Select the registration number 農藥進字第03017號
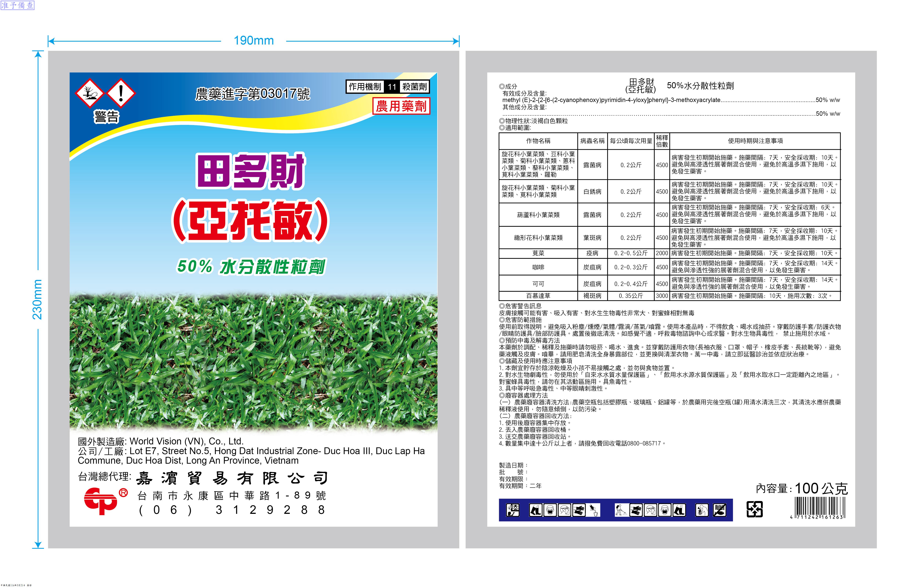 (252, 94)
